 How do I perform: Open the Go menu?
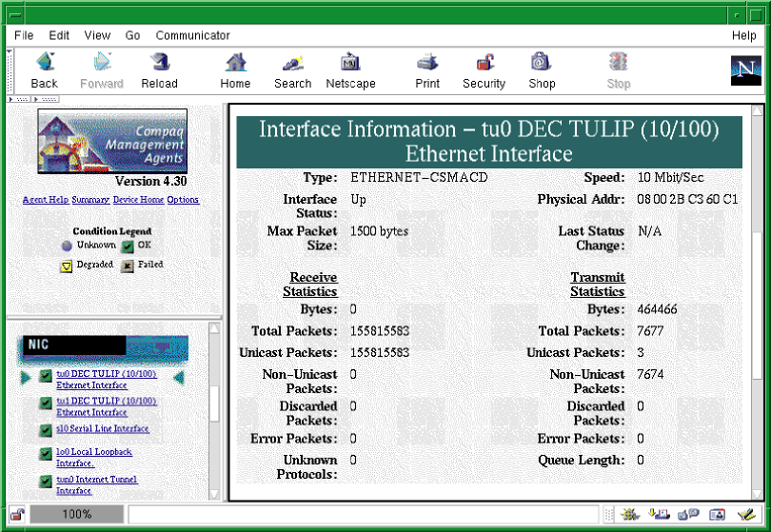coord(132,35)
